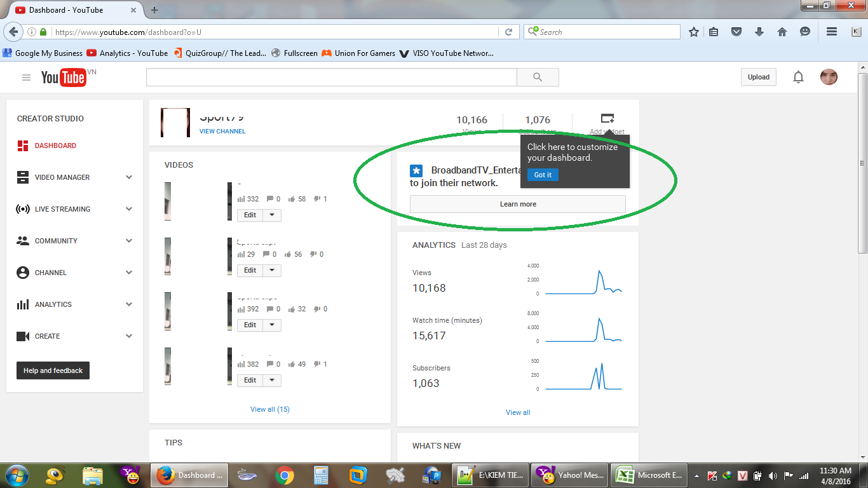Go back with the Firefox back arrow
Screen dimensions: 868x488
13,32
